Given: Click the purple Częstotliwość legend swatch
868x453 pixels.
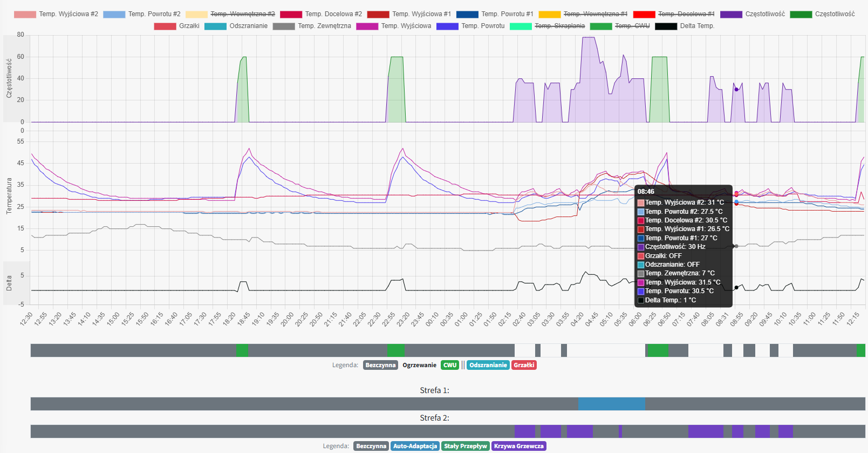Looking at the screenshot, I should coord(731,14).
